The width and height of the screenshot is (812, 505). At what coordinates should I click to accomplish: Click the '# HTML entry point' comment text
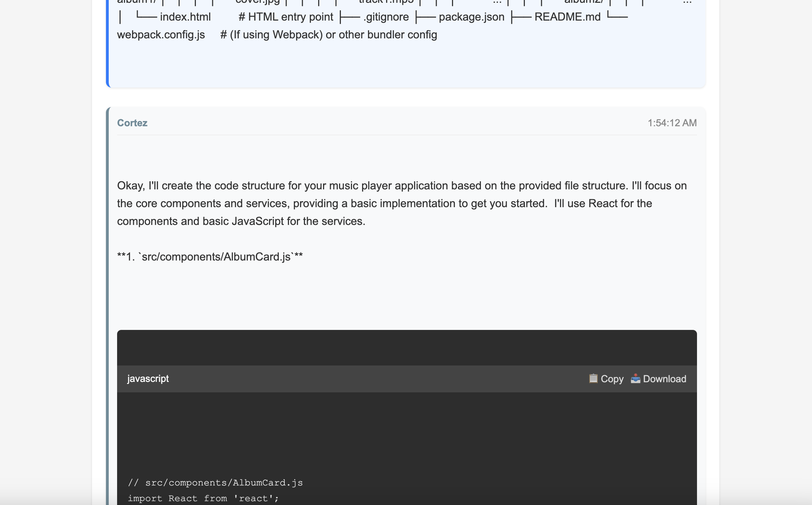pyautogui.click(x=285, y=17)
